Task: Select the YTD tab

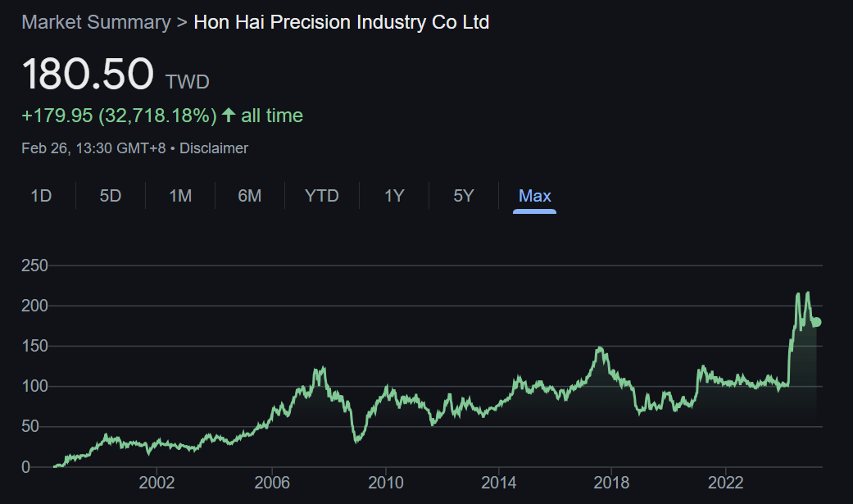Action: 321,196
